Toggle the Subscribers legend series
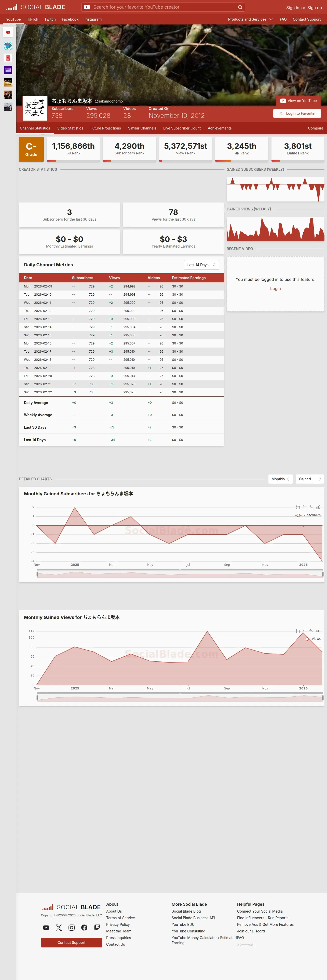Viewport: 327px width, 980px height. [308, 515]
